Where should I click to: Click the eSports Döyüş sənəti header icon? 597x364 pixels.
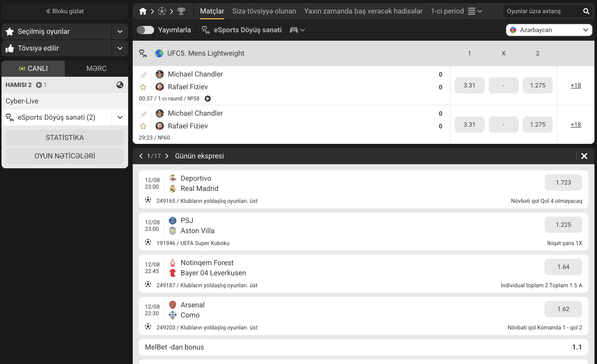click(x=206, y=30)
